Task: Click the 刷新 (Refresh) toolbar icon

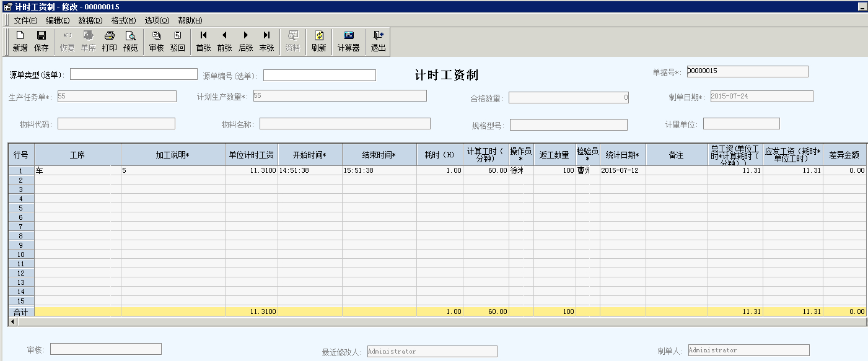Action: point(318,41)
